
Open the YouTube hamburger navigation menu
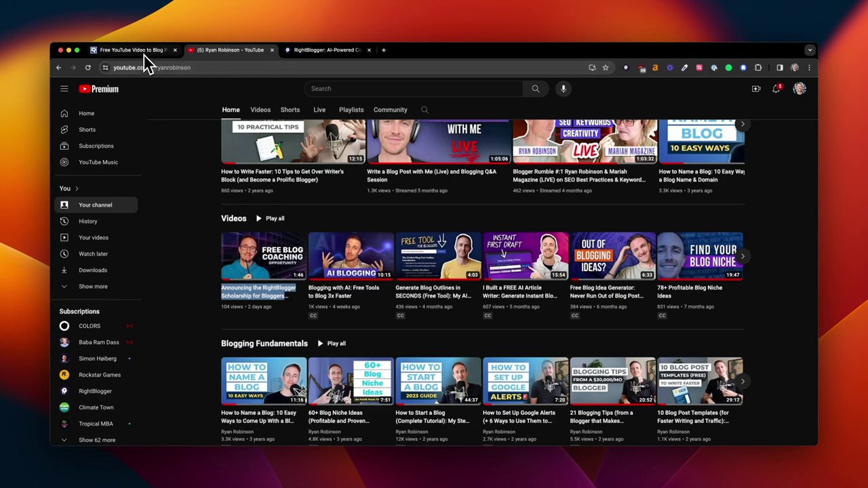64,88
